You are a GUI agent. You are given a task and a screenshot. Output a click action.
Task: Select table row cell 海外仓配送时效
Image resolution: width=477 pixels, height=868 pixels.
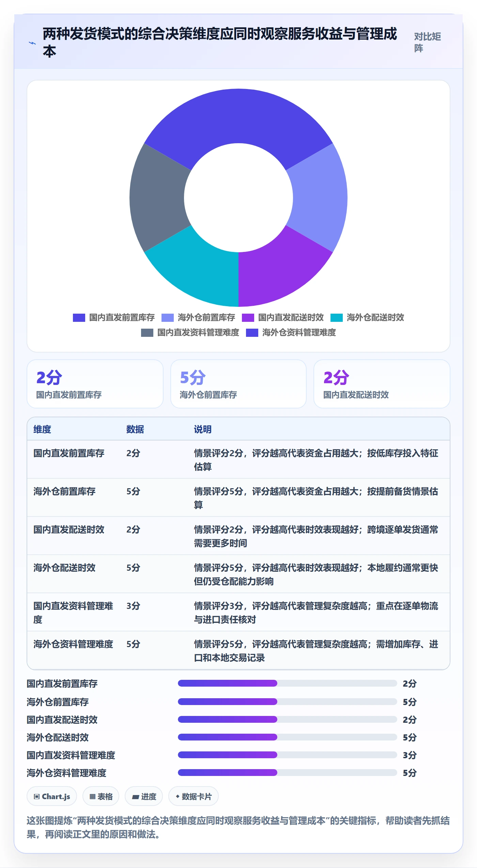coord(64,568)
